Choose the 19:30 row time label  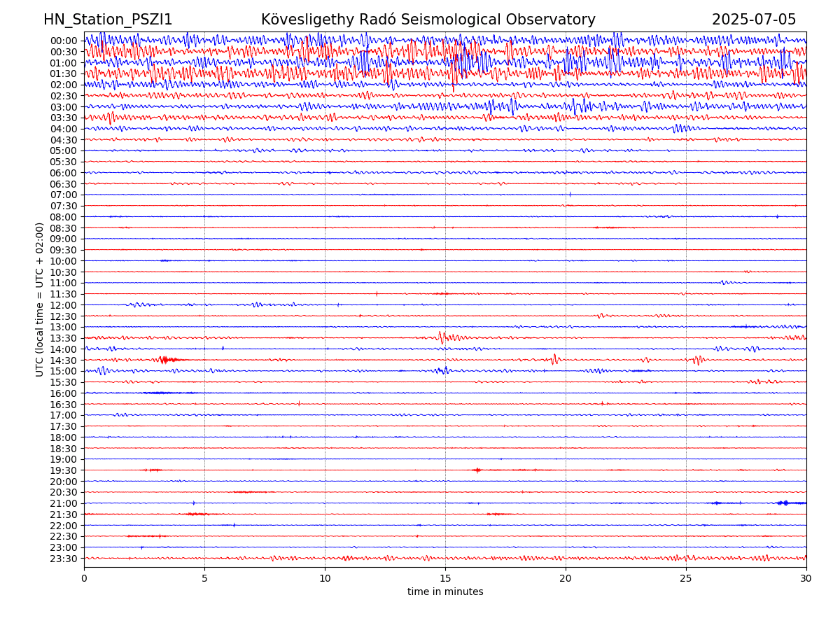(63, 470)
